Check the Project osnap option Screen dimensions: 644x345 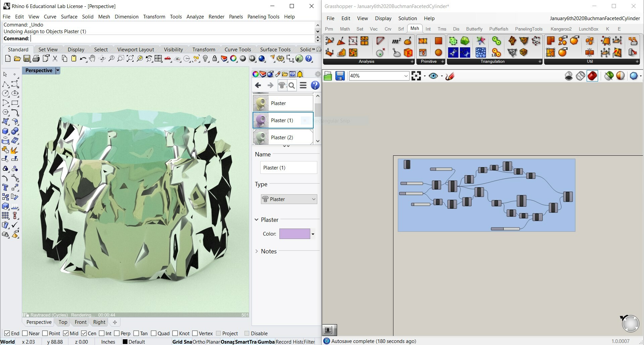(x=218, y=333)
